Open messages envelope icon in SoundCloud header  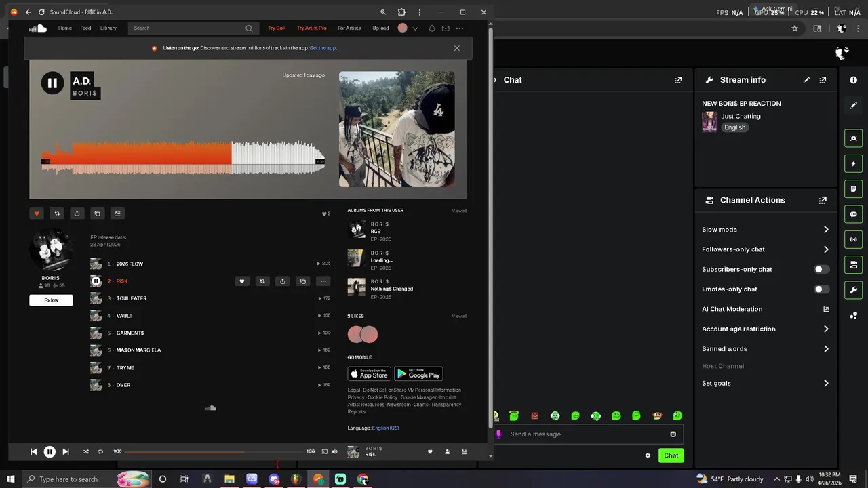(446, 28)
